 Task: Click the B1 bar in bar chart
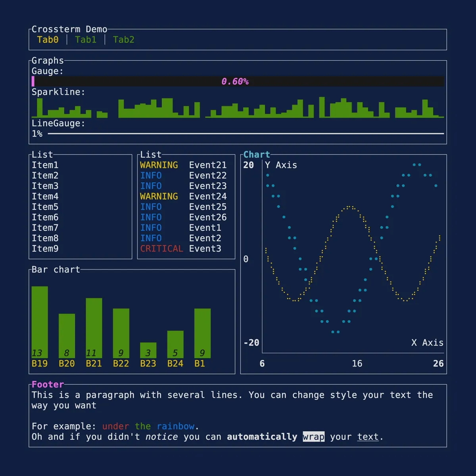(202, 333)
